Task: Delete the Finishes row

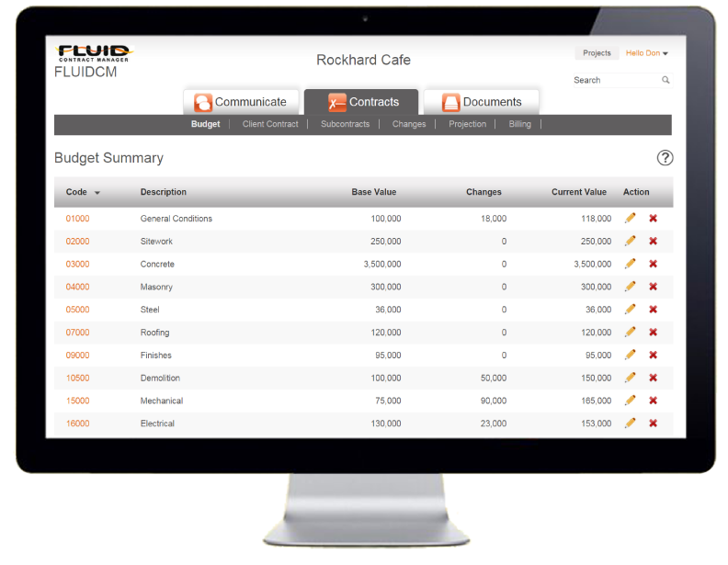Action: 653,355
